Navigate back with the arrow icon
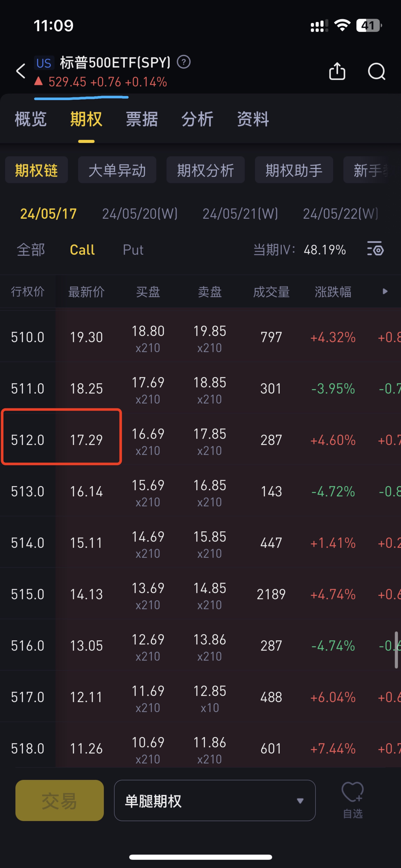401x868 pixels. [20, 71]
